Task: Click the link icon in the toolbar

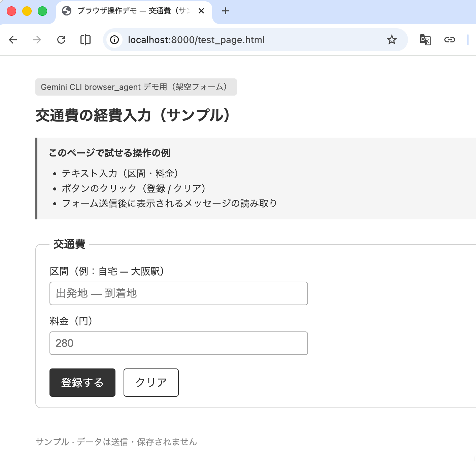Action: pyautogui.click(x=449, y=40)
